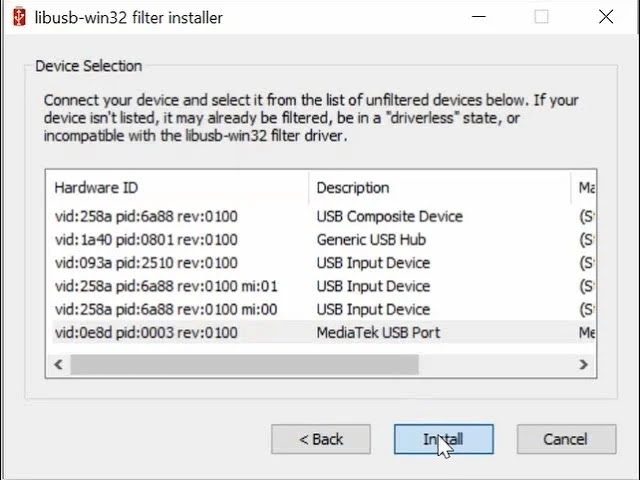Close the installer window
Image resolution: width=640 pixels, height=480 pixels.
606,17
